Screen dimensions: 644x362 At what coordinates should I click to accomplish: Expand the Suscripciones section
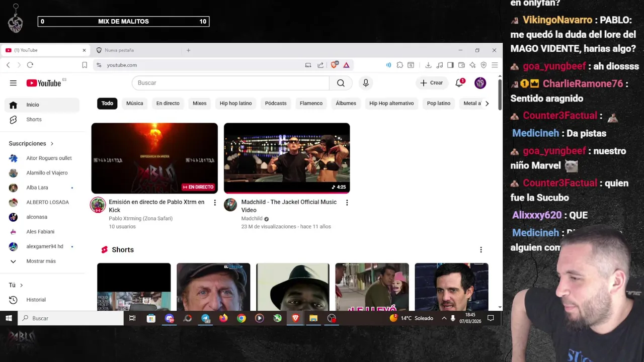pyautogui.click(x=31, y=143)
